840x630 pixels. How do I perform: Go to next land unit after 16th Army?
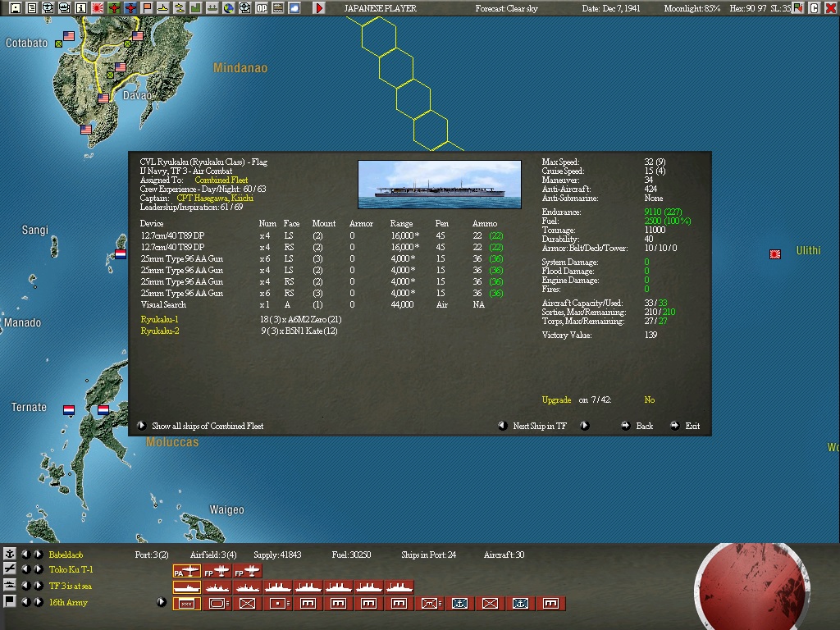(x=39, y=601)
